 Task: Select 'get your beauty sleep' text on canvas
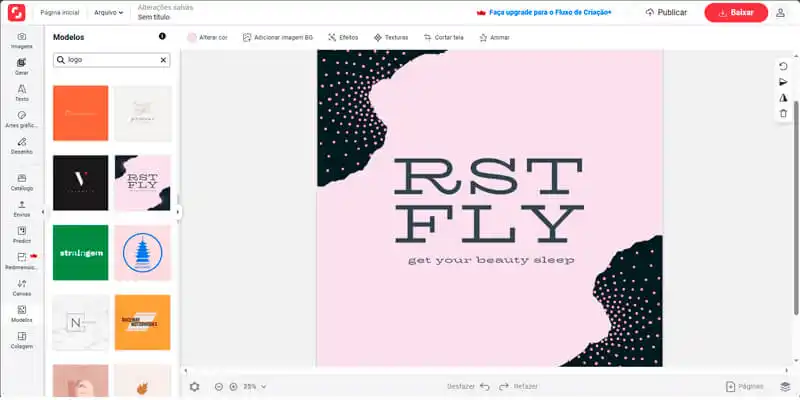[491, 261]
